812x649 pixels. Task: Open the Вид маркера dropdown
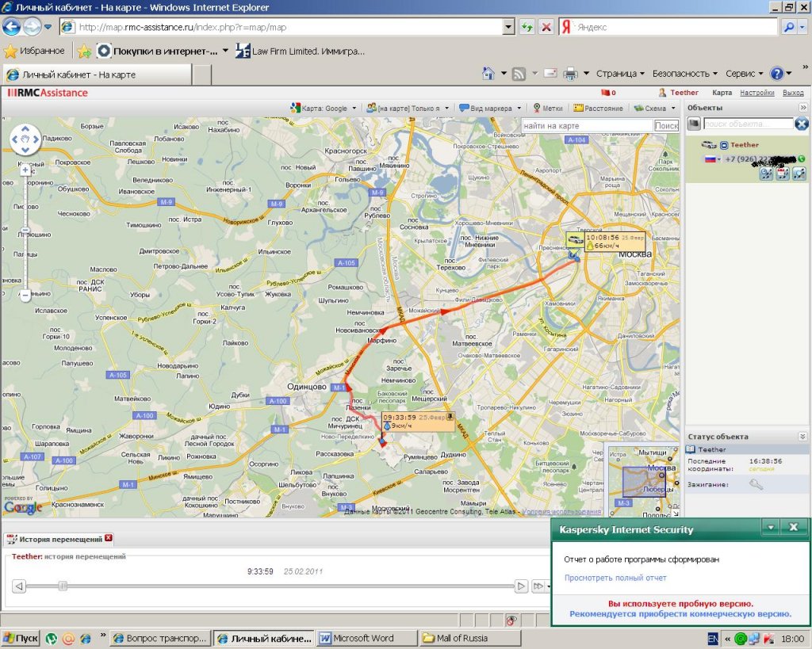490,108
